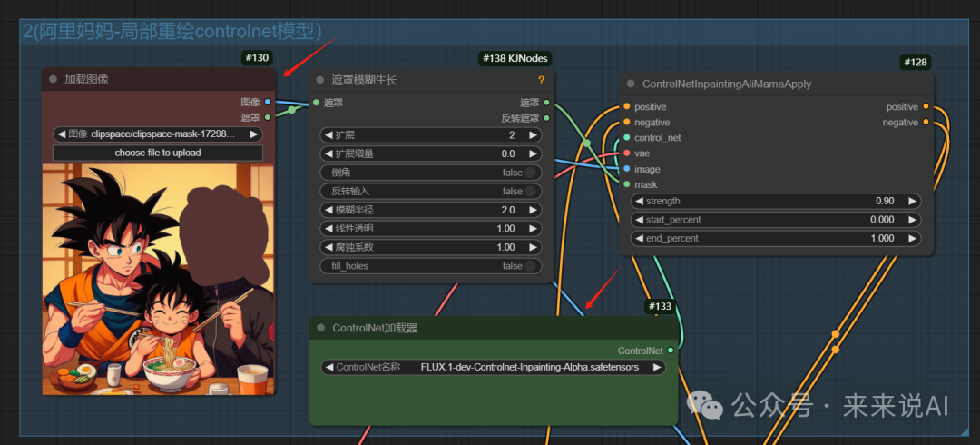Image resolution: width=980 pixels, height=445 pixels.
Task: Toggle the 倒角 switch
Action: (x=530, y=173)
